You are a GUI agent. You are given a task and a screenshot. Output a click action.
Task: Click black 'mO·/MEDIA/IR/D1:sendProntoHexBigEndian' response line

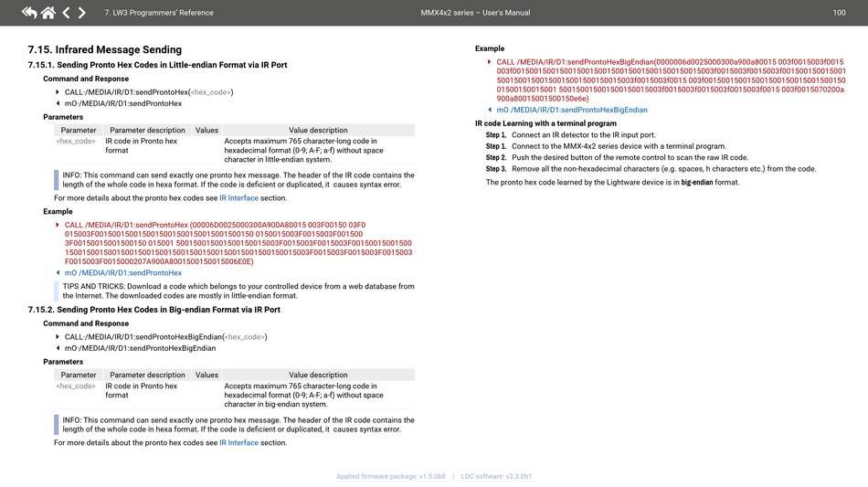140,348
